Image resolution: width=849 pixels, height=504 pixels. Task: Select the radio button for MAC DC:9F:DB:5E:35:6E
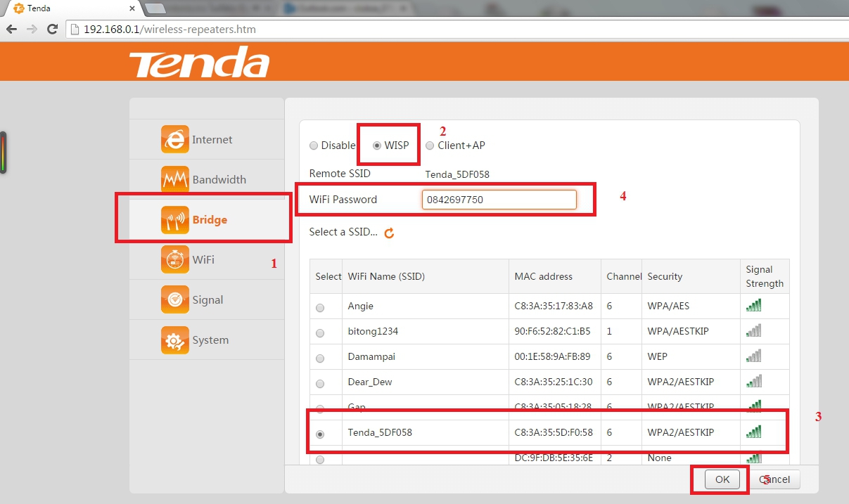click(x=320, y=460)
